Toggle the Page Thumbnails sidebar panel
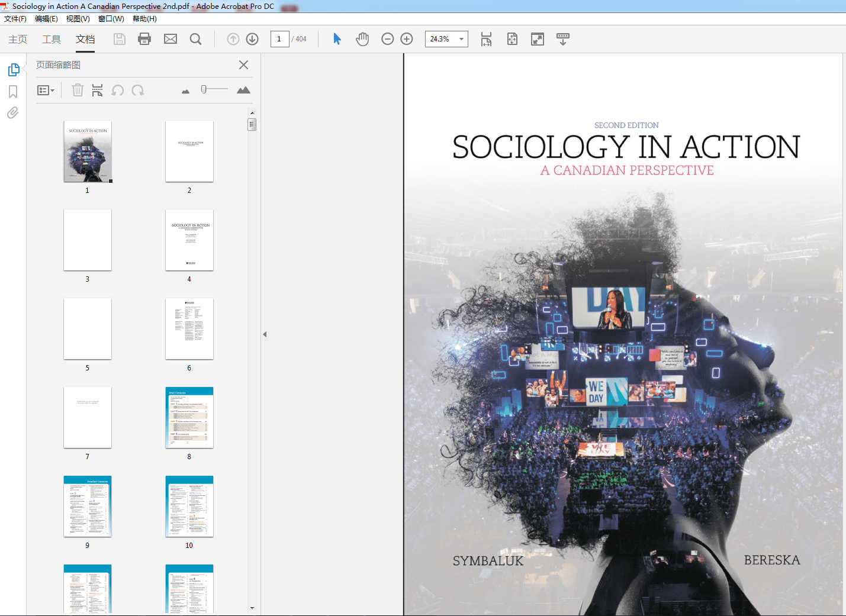The image size is (846, 616). point(13,69)
